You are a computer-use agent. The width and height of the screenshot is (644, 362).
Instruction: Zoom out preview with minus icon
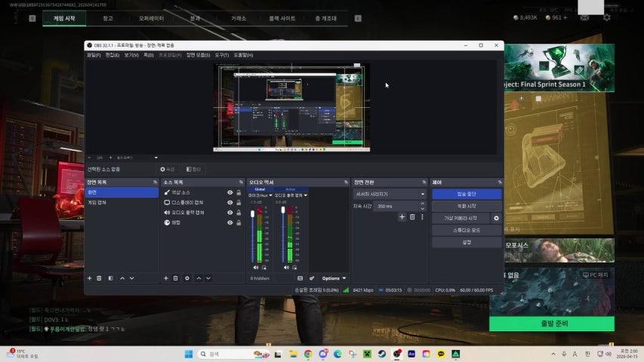pyautogui.click(x=90, y=158)
